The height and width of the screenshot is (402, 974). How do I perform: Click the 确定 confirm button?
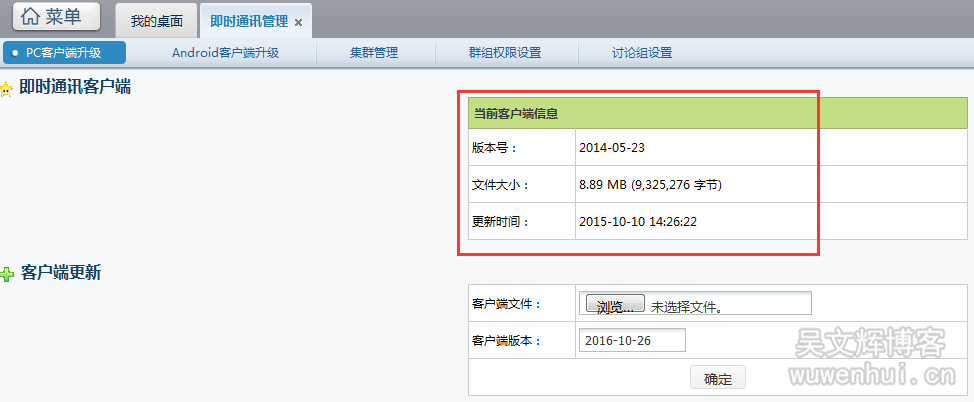pyautogui.click(x=717, y=379)
